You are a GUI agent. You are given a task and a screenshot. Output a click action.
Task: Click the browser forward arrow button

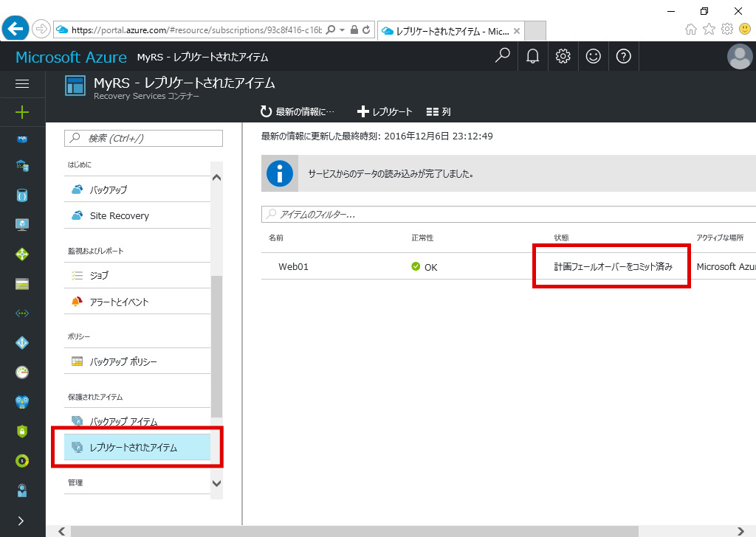41,30
